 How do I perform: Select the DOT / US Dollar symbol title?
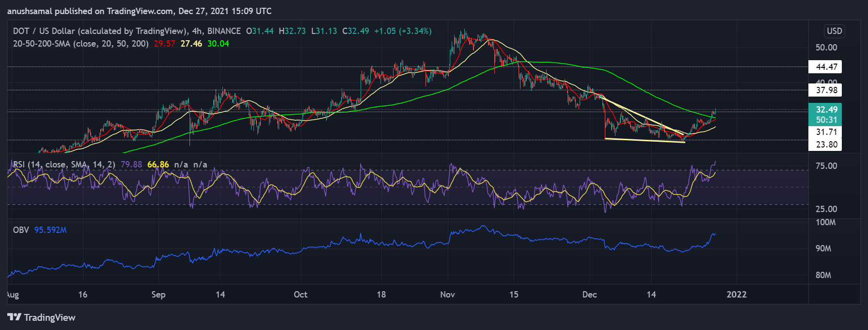pos(99,31)
